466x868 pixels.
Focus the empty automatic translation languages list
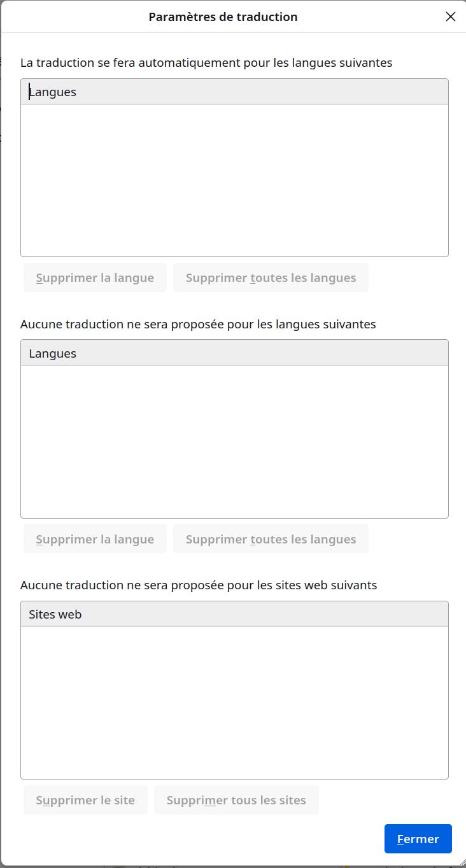234,181
